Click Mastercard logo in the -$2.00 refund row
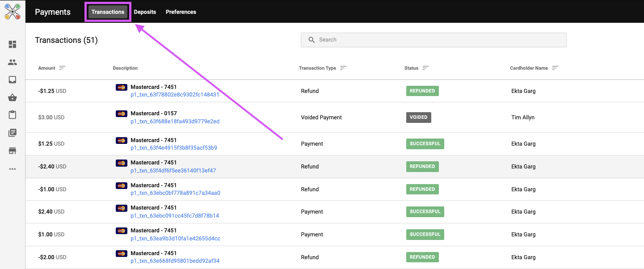 pos(121,253)
